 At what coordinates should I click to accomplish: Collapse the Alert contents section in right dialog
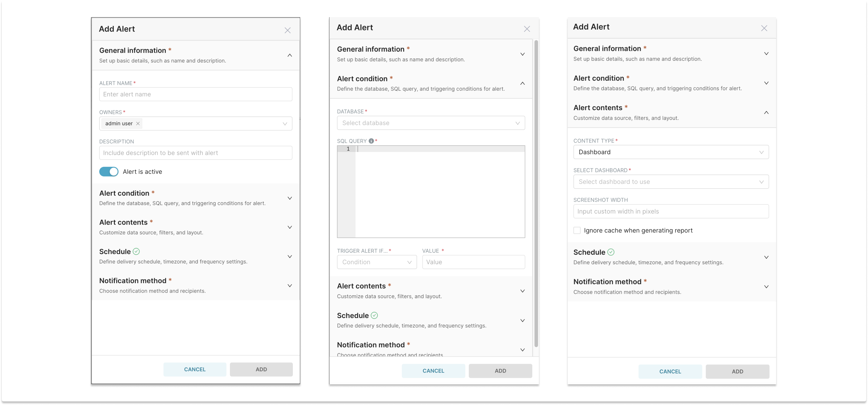(x=766, y=113)
